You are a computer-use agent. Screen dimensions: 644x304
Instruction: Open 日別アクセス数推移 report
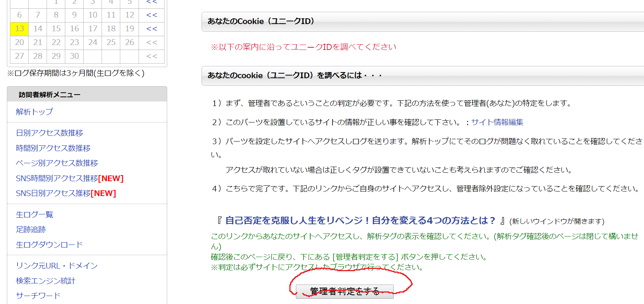[x=49, y=133]
